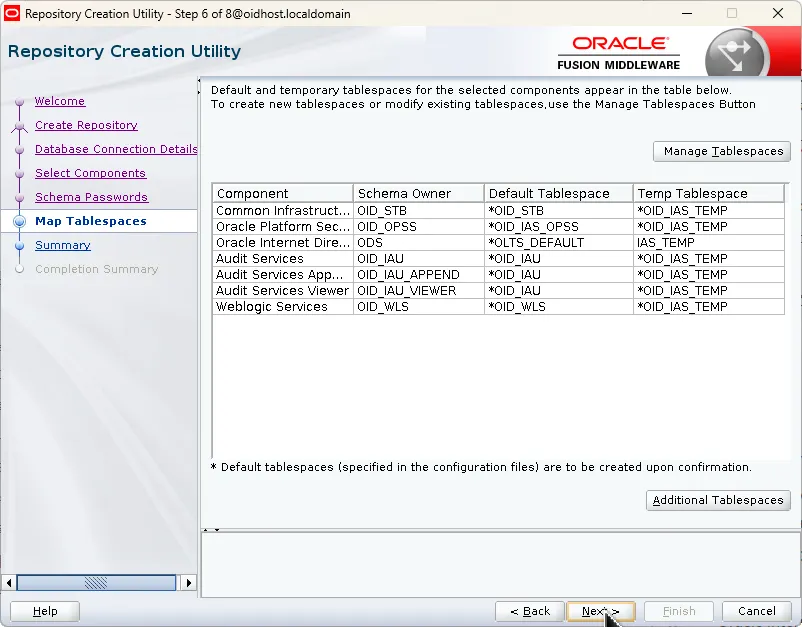Click the right arrow of the horizontal scrollbar
Image resolution: width=802 pixels, height=627 pixels.
(189, 583)
